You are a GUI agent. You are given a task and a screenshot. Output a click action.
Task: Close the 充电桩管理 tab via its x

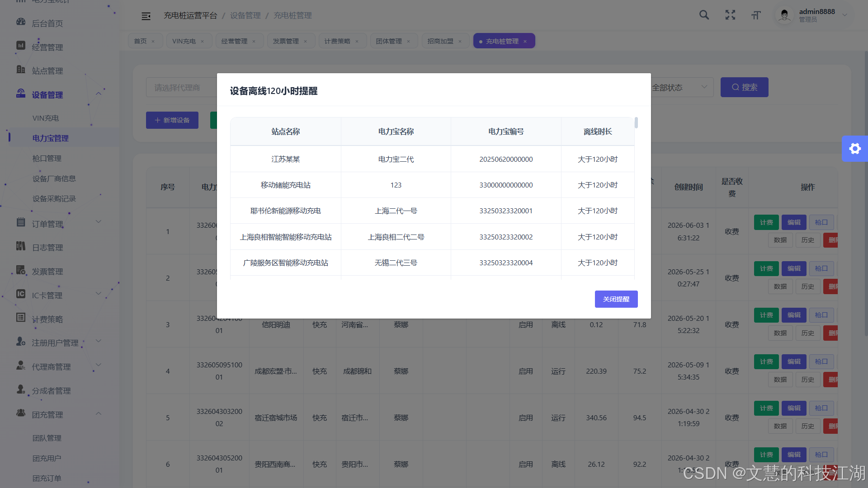pyautogui.click(x=525, y=42)
